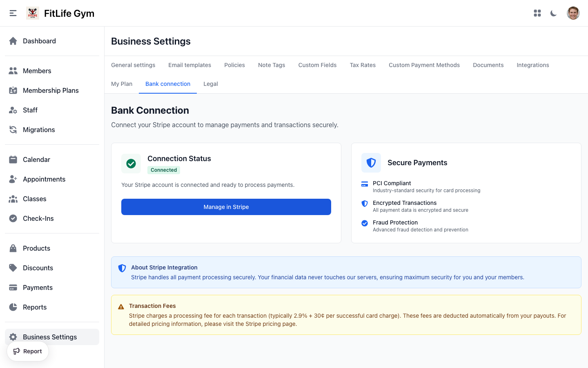The image size is (588, 368).
Task: Open the Members section icon
Action: [x=13, y=71]
